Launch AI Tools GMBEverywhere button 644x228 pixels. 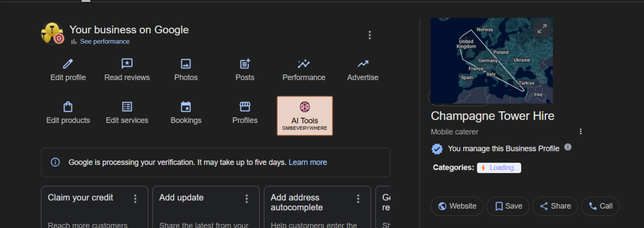click(x=304, y=116)
